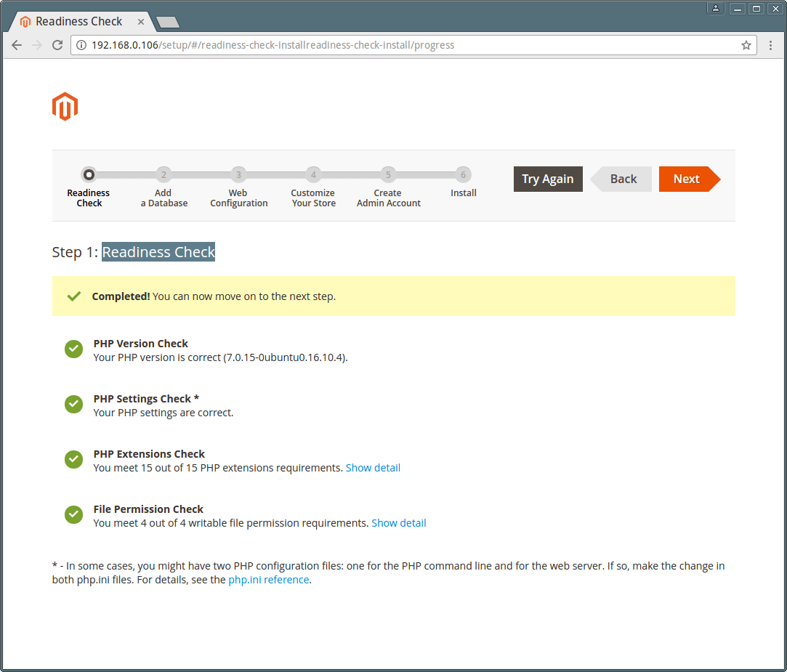Click the Next button

point(689,179)
